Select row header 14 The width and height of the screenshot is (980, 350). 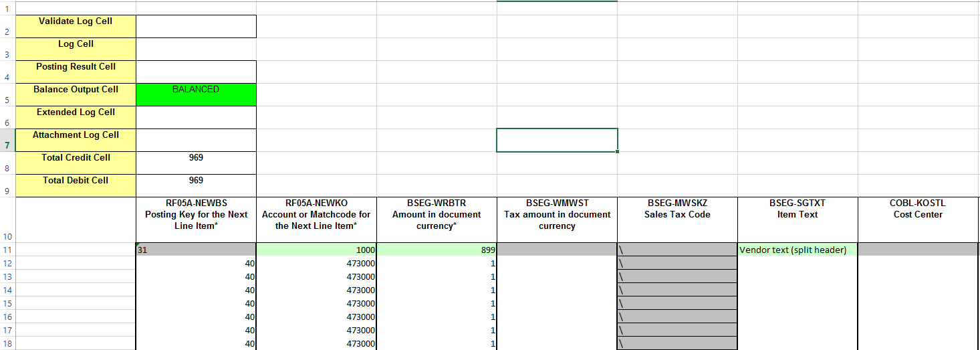pyautogui.click(x=7, y=290)
